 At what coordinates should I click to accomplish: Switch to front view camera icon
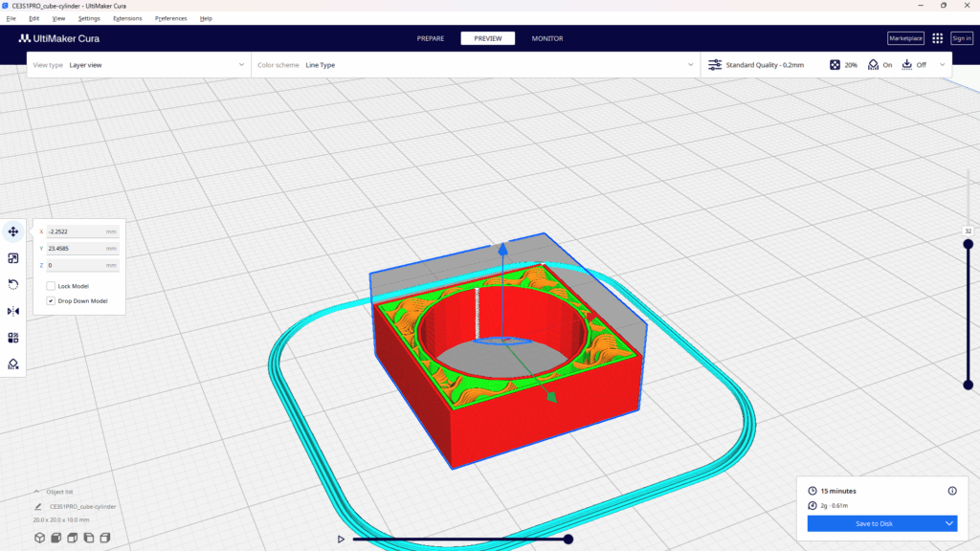(54, 538)
